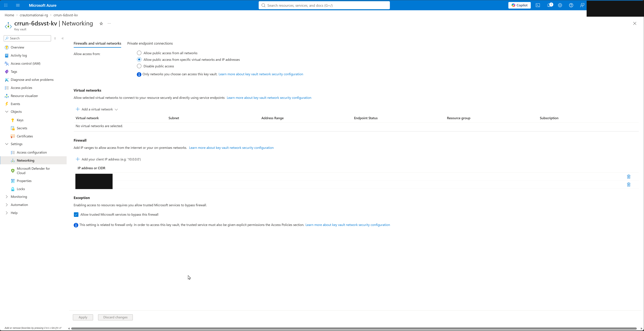Screen dimensions: 644x331
Task: Click the Tags icon in sidebar
Action: [x=7, y=72]
